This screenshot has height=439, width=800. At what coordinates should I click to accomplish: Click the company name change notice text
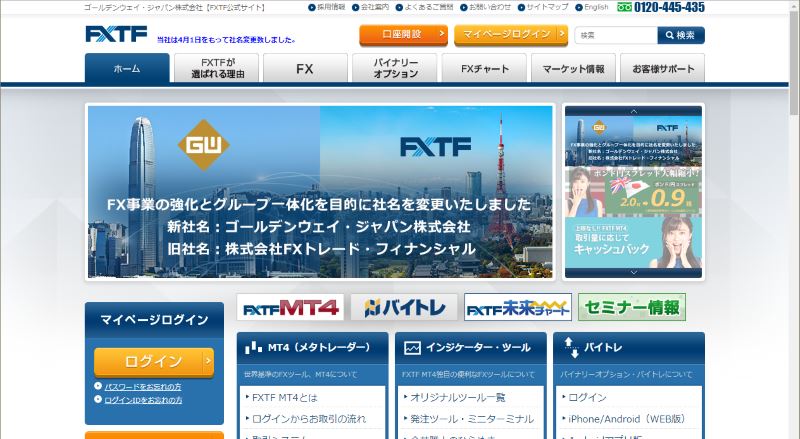pos(226,40)
